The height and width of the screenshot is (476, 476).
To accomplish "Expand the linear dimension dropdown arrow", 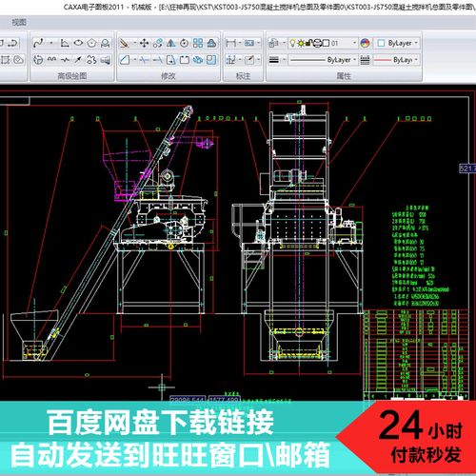I will tap(240, 43).
